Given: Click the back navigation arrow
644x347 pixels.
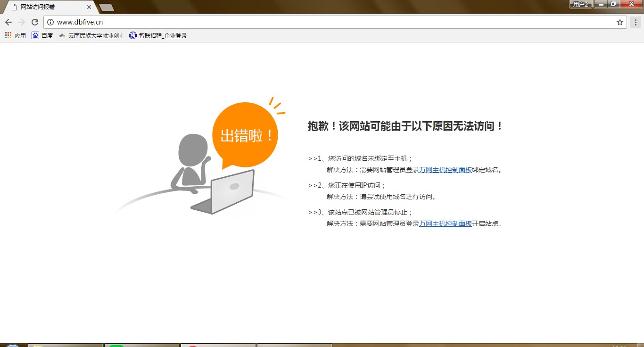Looking at the screenshot, I should click(x=8, y=22).
